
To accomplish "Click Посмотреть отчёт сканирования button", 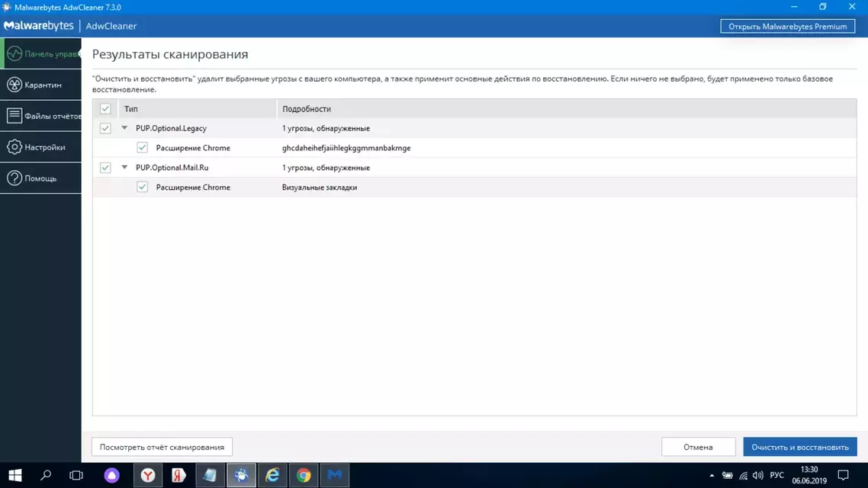I will pos(162,447).
